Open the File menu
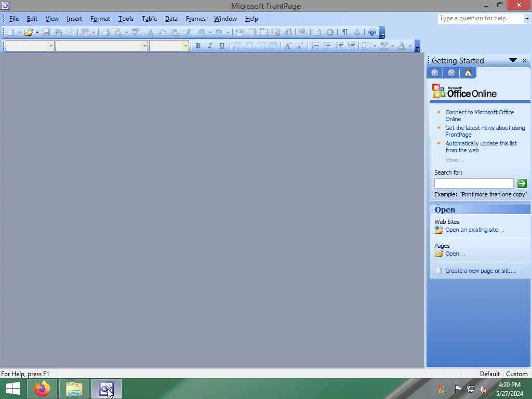 14,19
